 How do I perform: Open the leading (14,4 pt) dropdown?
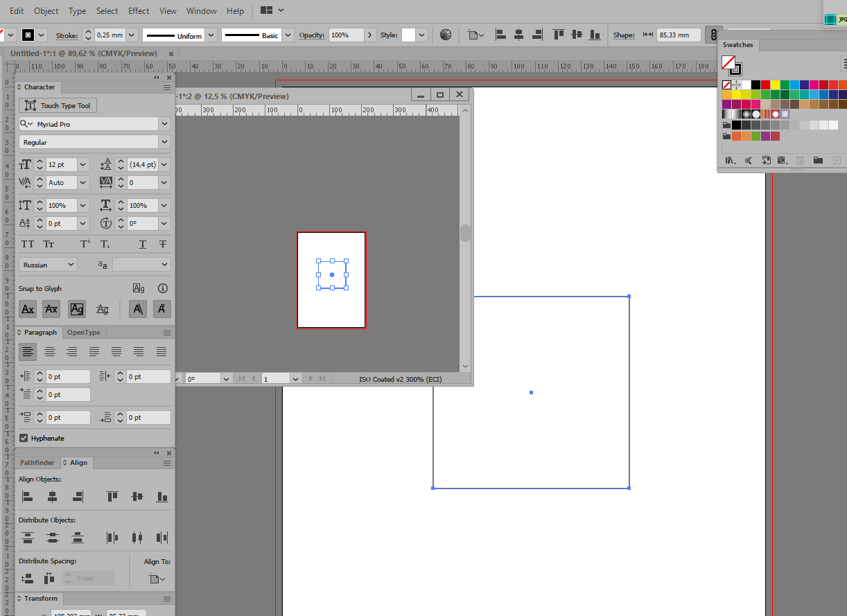[x=164, y=165]
